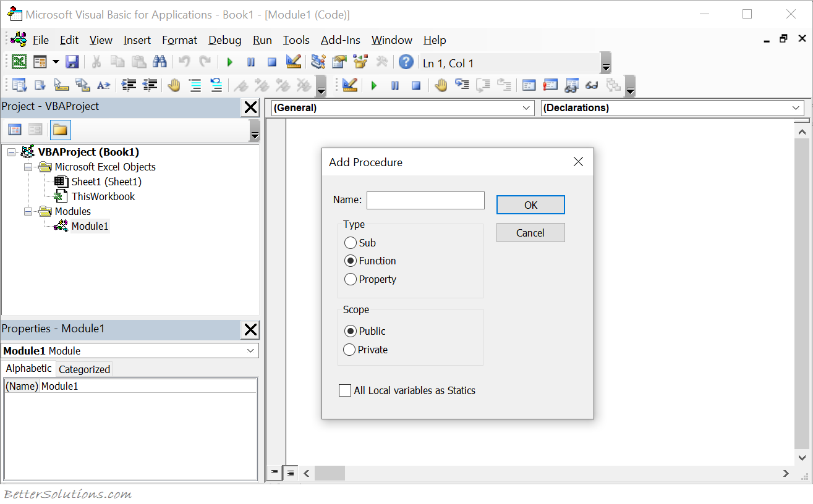Click Cancel in Add Procedure dialog
813x504 pixels.
530,233
